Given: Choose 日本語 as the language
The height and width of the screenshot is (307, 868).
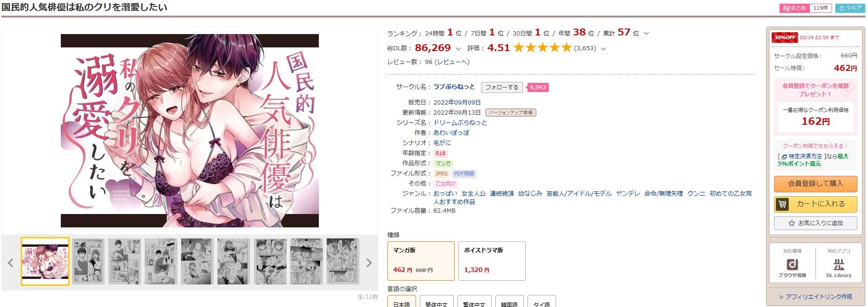Looking at the screenshot, I should 401,302.
